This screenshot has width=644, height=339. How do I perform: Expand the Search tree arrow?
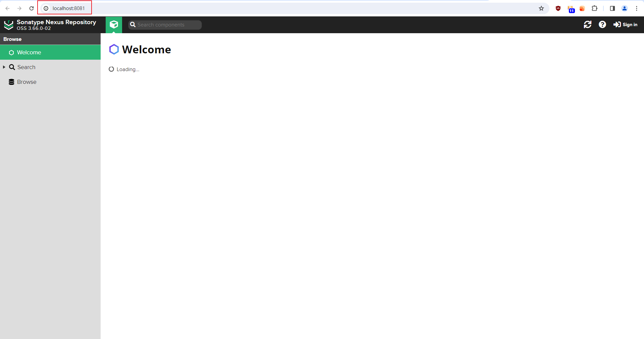coord(4,67)
